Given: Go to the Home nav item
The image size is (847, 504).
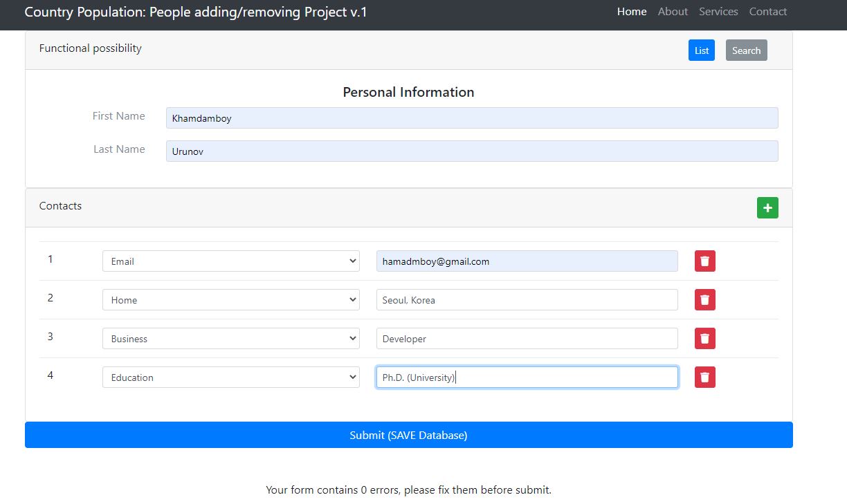Looking at the screenshot, I should click(x=632, y=12).
